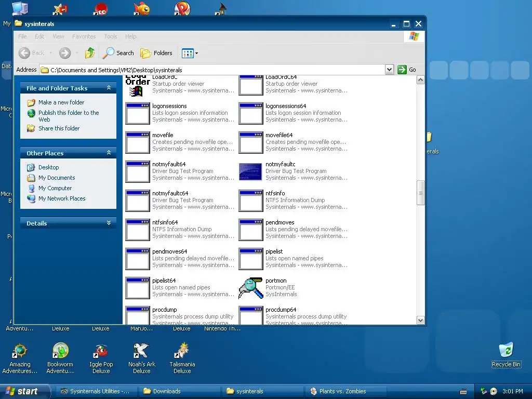The image size is (532, 399).
Task: Select the procdump icon
Action: [x=137, y=315]
